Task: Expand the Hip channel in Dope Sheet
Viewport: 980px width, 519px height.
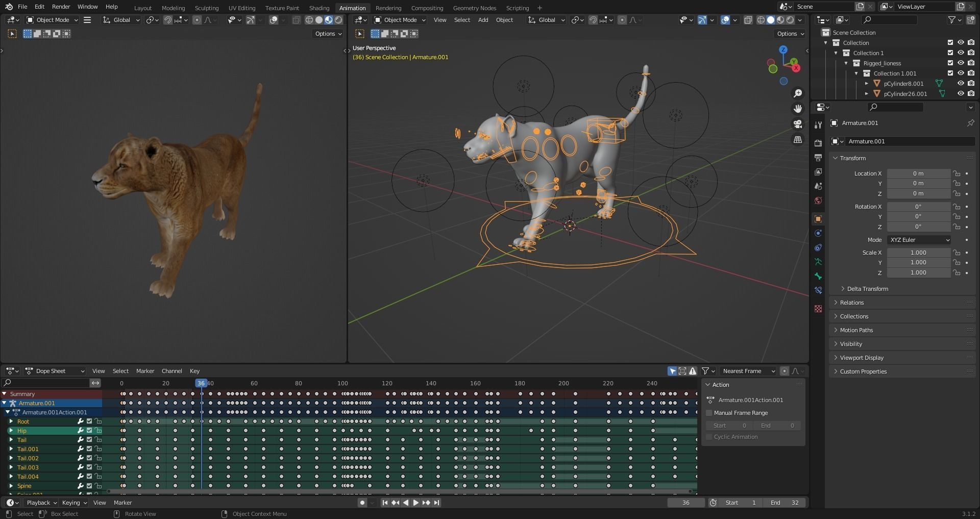Action: coord(11,431)
